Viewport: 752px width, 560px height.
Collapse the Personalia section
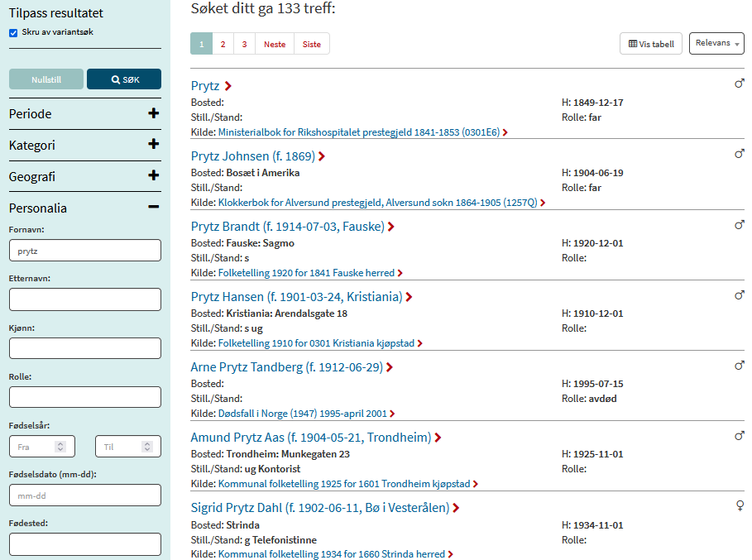click(x=153, y=208)
